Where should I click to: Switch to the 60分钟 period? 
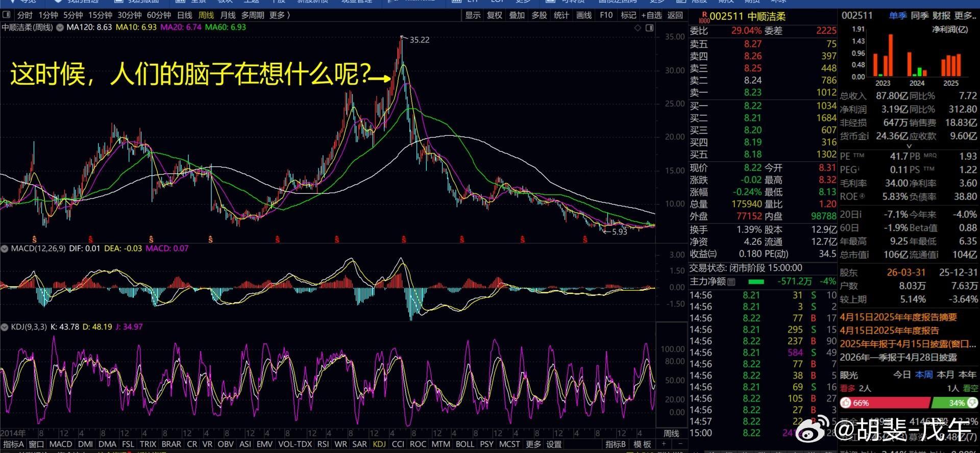pyautogui.click(x=159, y=15)
